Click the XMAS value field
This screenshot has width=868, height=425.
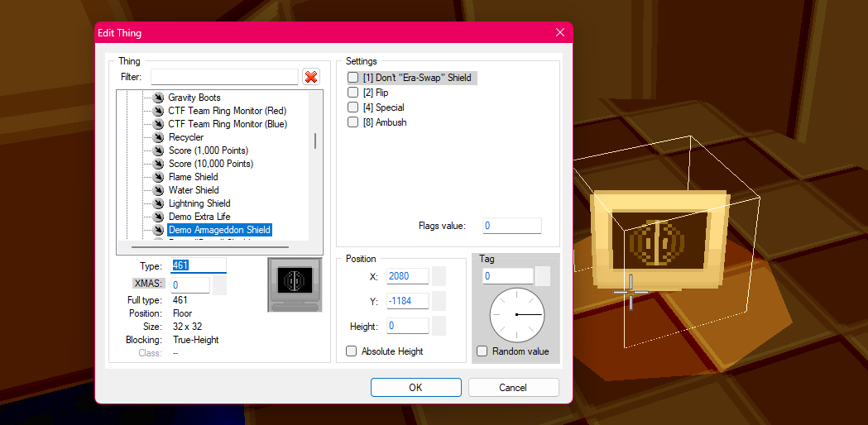[189, 285]
